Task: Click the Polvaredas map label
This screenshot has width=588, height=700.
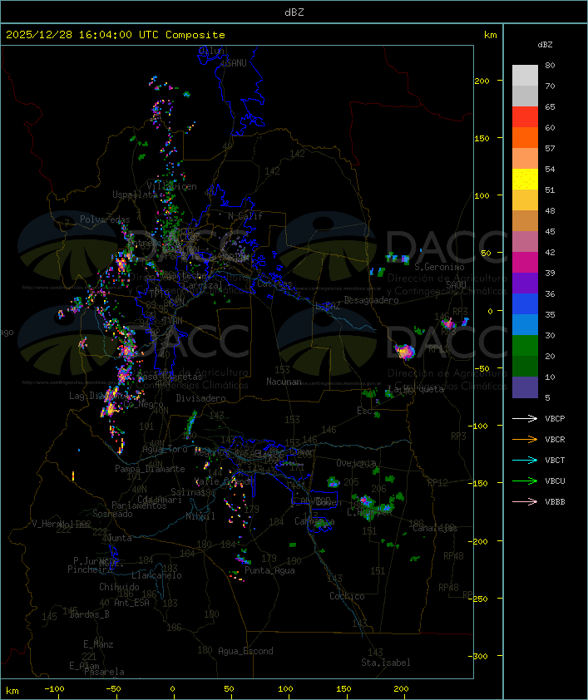Action: [105, 219]
